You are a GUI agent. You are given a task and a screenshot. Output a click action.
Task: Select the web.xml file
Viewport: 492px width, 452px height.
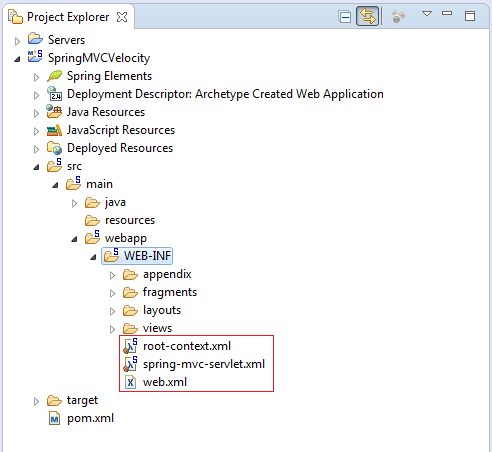click(x=165, y=382)
